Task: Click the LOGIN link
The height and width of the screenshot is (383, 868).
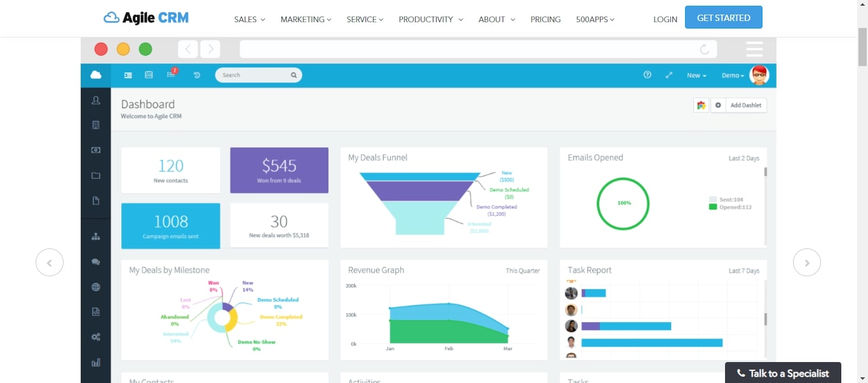Action: (665, 20)
